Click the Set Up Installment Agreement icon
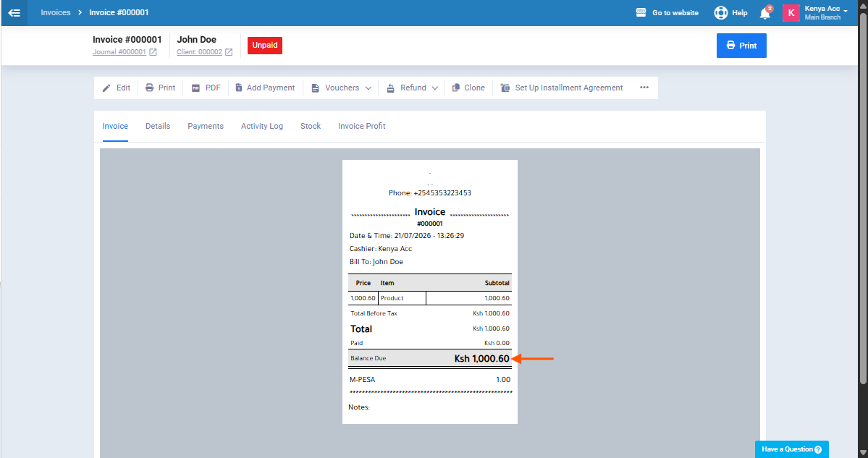Image resolution: width=868 pixels, height=458 pixels. point(505,88)
